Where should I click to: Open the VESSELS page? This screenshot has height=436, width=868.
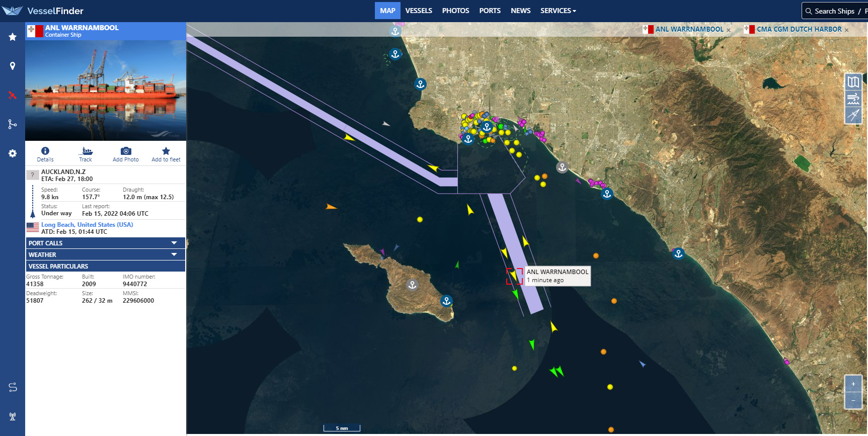[419, 11]
